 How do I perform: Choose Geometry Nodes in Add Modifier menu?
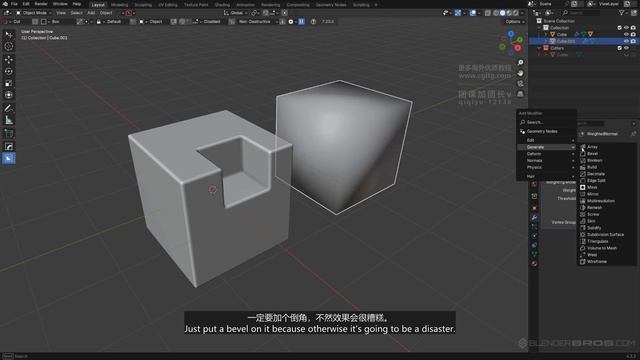click(547, 131)
